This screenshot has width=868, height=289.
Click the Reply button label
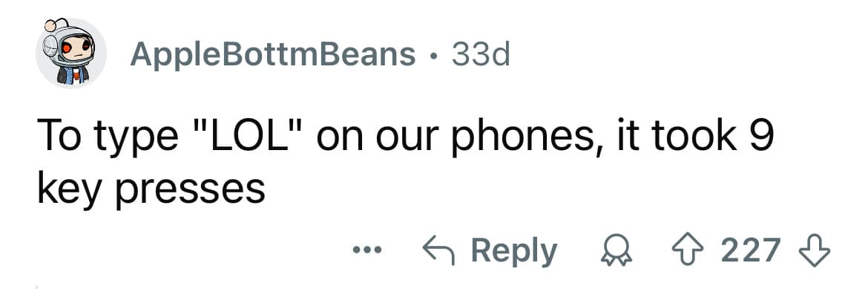click(514, 251)
